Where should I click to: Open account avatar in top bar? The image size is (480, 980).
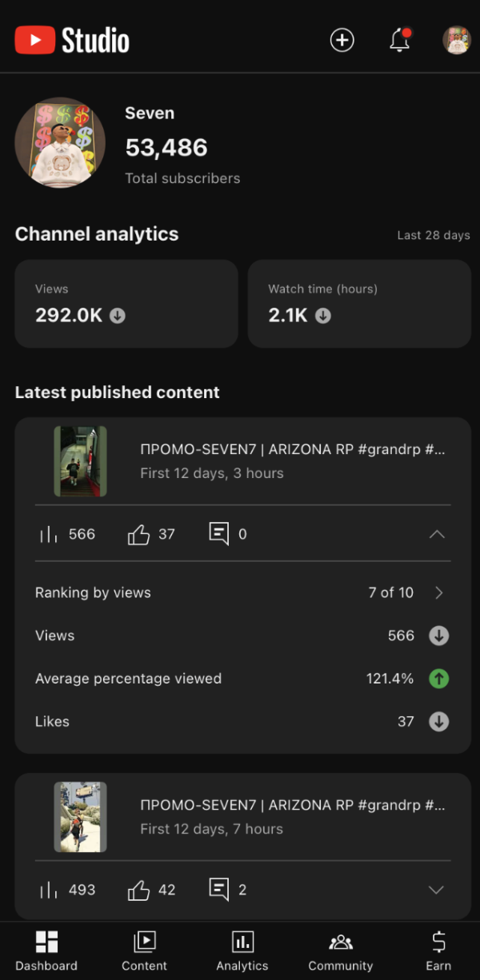click(x=457, y=40)
